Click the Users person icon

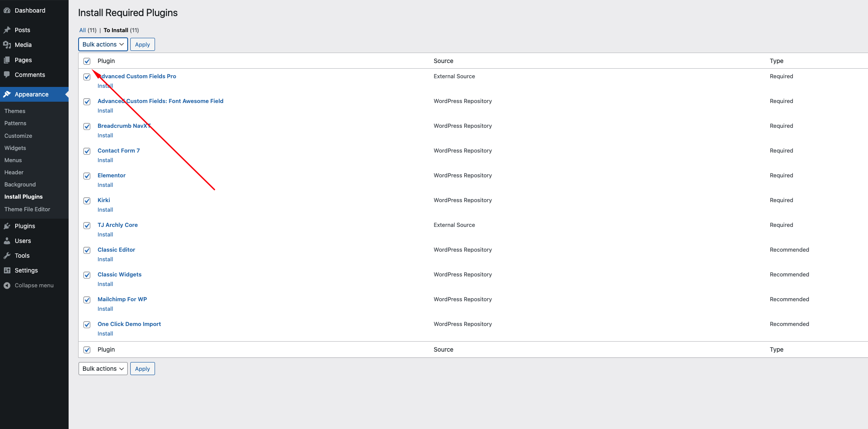tap(7, 241)
